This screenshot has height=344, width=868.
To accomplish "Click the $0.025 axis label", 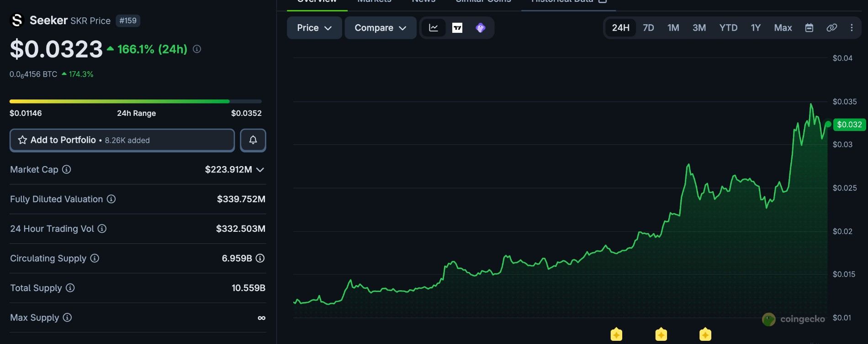I will click(x=845, y=188).
